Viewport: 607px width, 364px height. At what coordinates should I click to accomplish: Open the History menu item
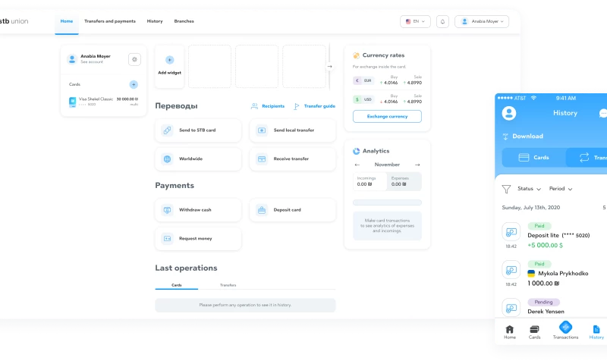tap(155, 21)
